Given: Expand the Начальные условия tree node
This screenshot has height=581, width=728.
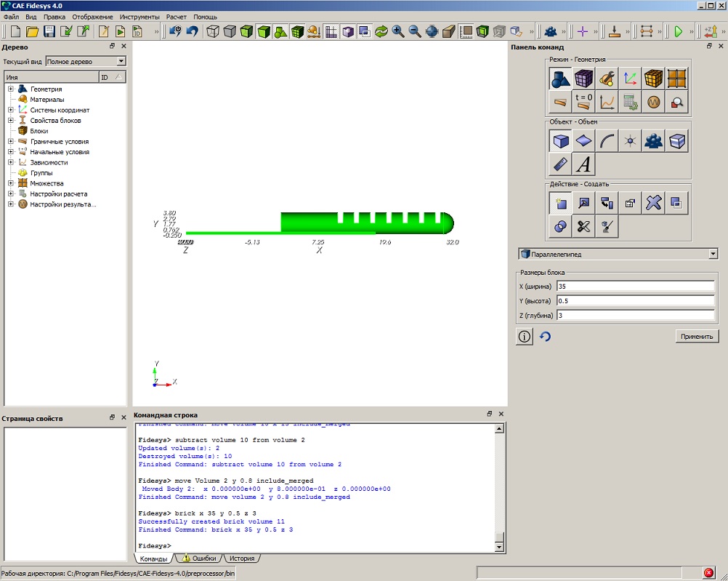Looking at the screenshot, I should 11,151.
